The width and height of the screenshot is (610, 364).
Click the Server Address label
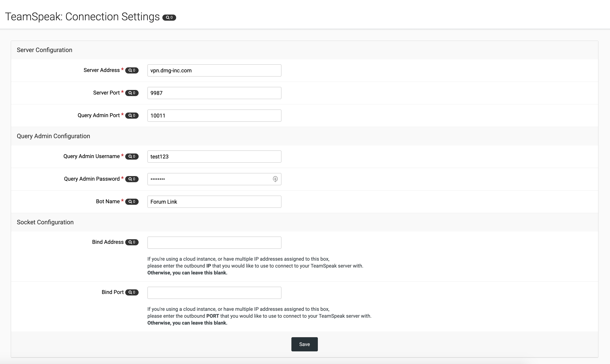102,70
